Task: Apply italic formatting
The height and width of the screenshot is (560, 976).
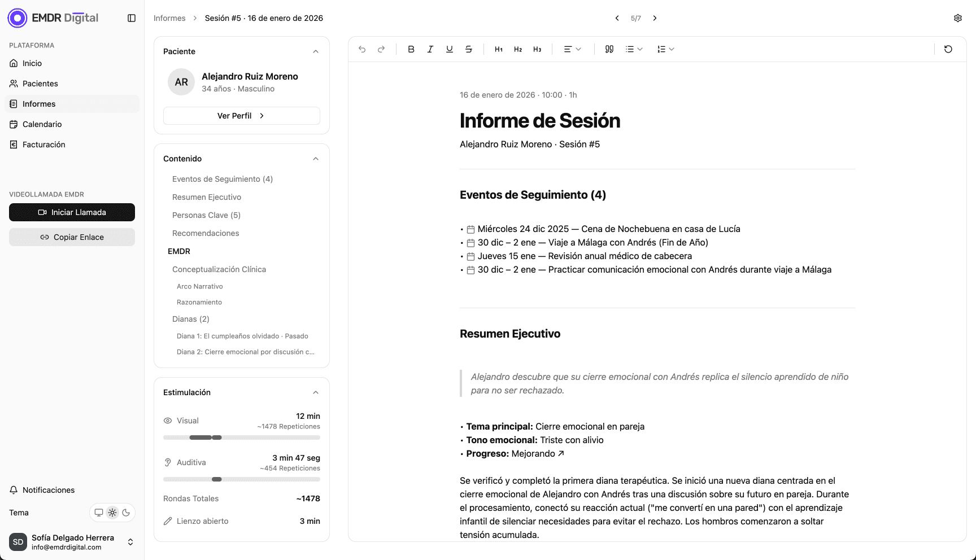Action: [x=430, y=49]
